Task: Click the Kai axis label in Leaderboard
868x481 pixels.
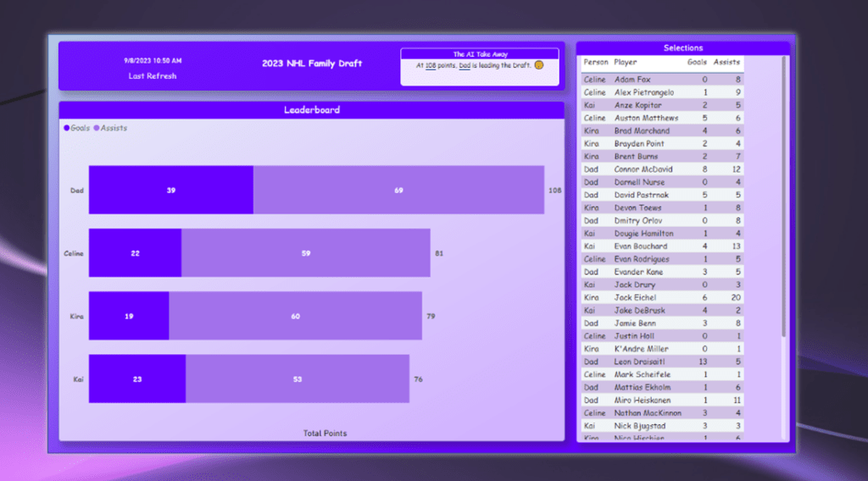Action: tap(78, 379)
